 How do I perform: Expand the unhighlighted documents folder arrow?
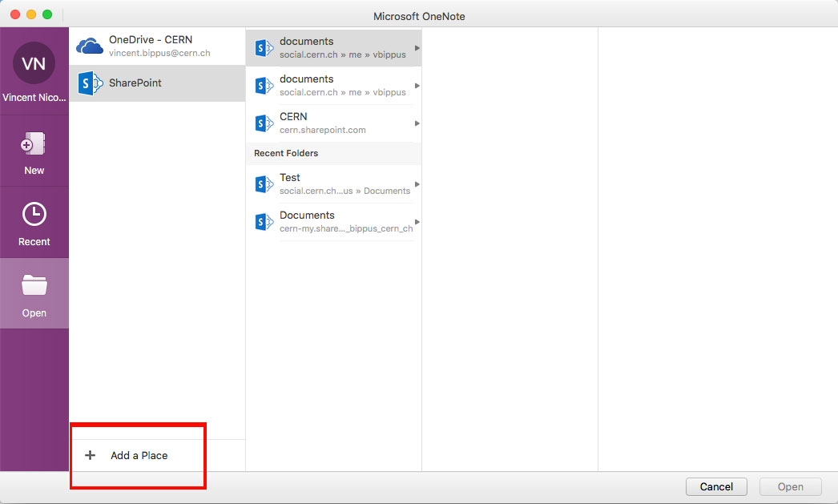[417, 86]
